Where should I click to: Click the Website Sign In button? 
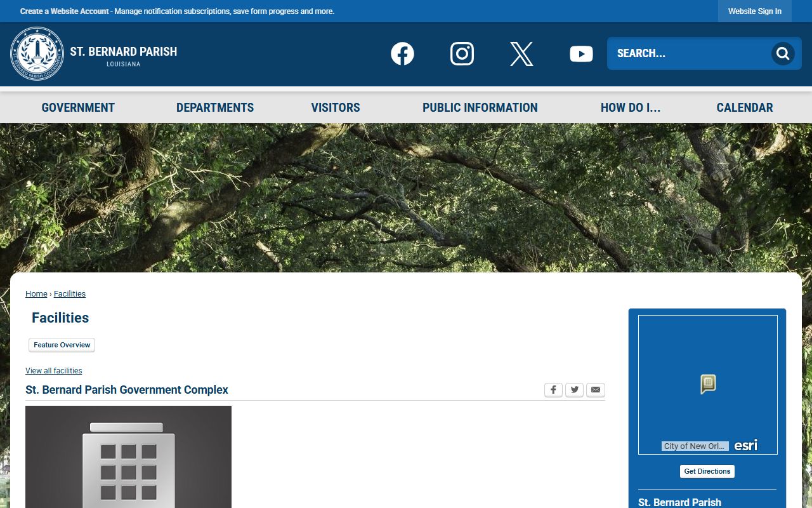pos(755,11)
